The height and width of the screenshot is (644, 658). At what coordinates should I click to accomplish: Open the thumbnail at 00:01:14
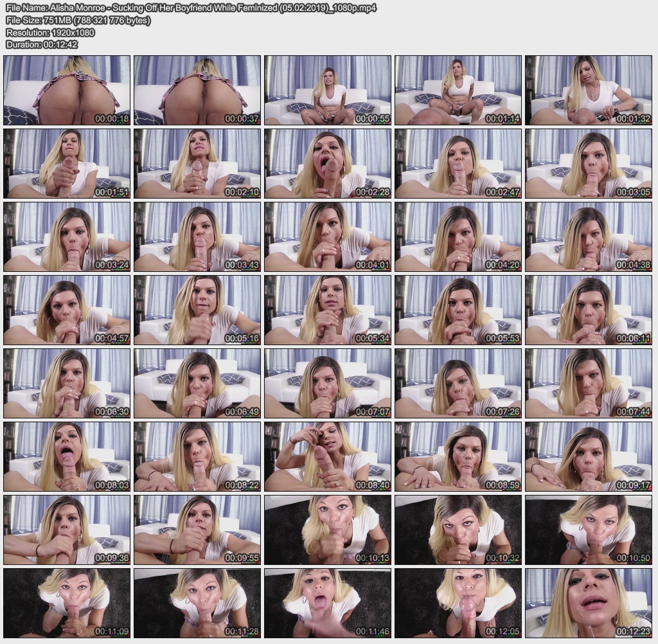coord(458,90)
